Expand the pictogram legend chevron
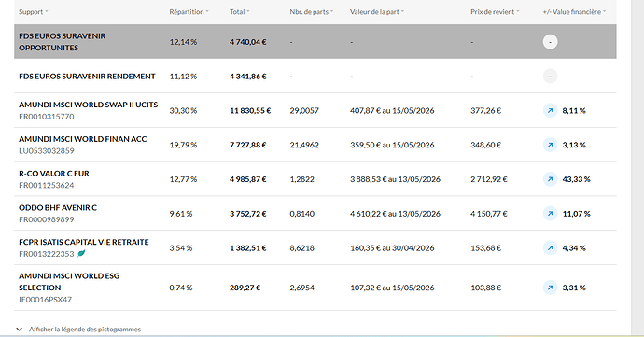 coord(19,330)
